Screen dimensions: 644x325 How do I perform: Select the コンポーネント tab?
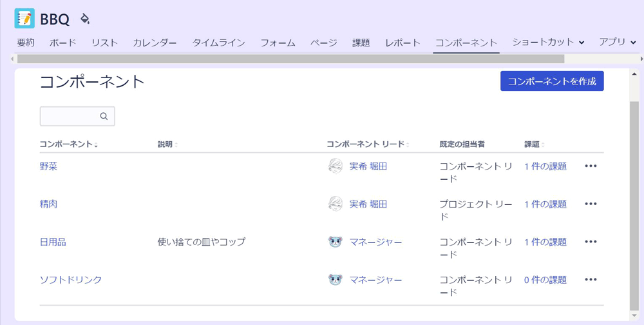[x=466, y=43]
